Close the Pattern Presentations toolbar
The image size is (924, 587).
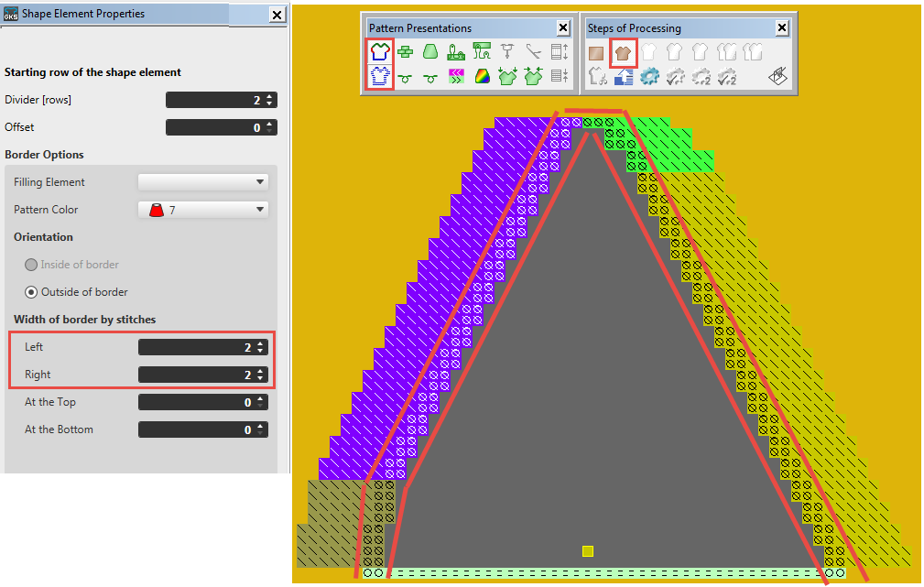point(564,28)
